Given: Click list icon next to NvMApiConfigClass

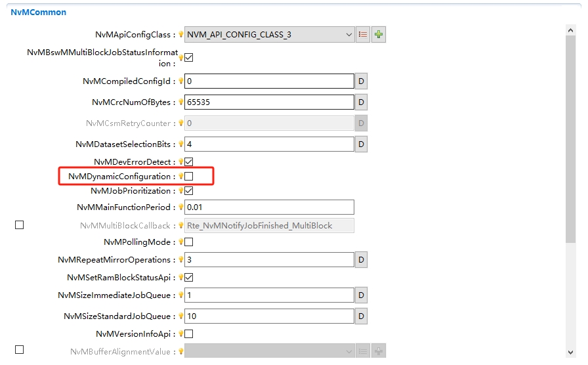Looking at the screenshot, I should (x=363, y=35).
